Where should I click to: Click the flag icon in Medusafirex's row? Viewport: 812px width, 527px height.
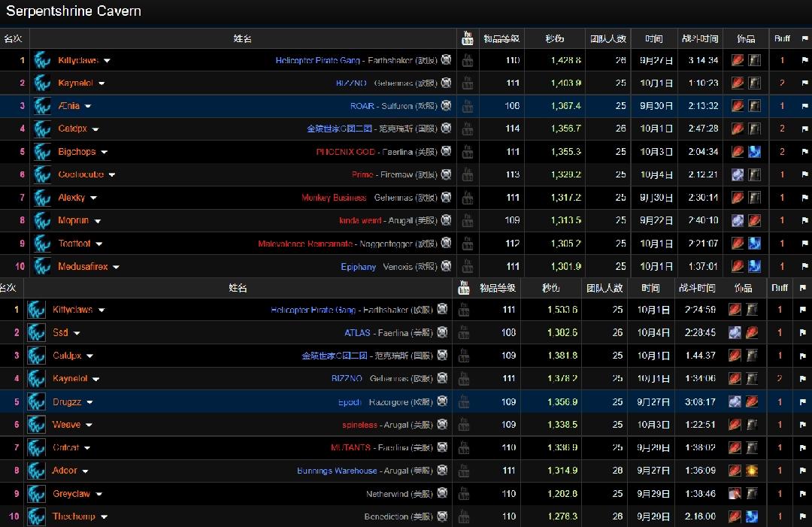click(803, 267)
